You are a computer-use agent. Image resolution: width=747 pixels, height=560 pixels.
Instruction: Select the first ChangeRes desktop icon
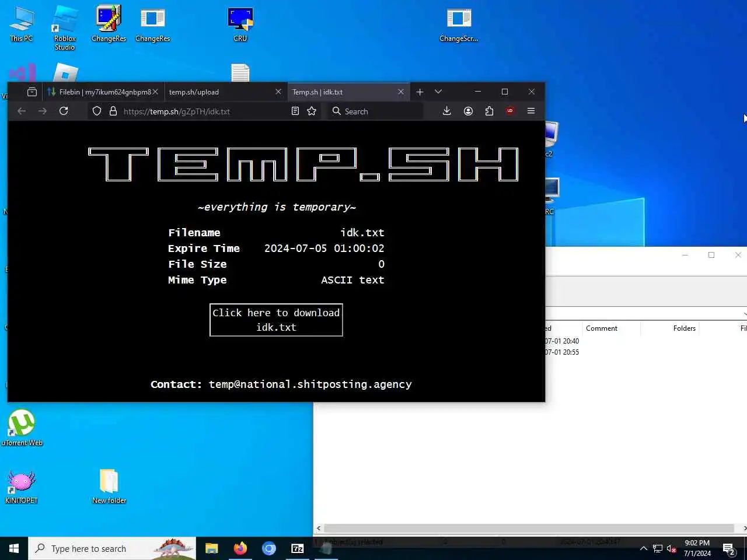(109, 24)
